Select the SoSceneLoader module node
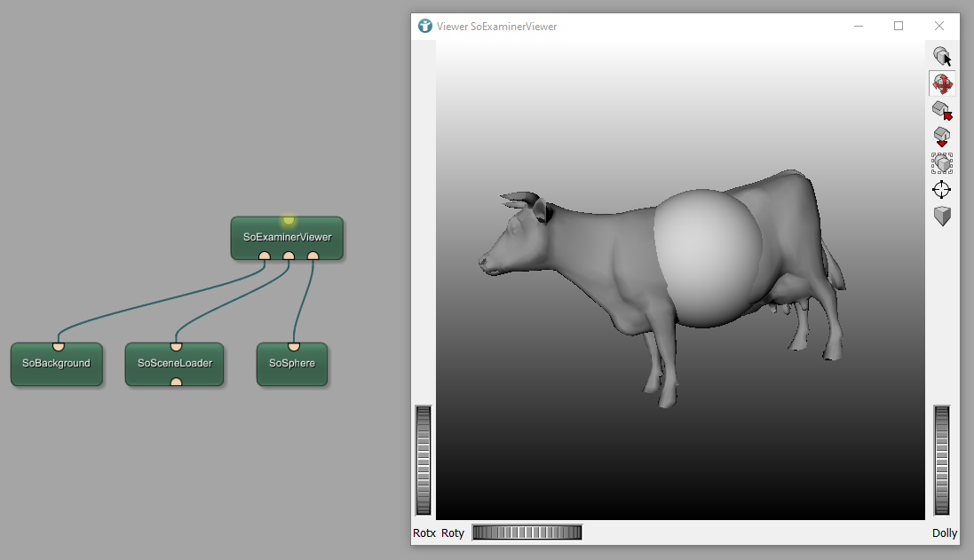974x560 pixels. (x=174, y=364)
